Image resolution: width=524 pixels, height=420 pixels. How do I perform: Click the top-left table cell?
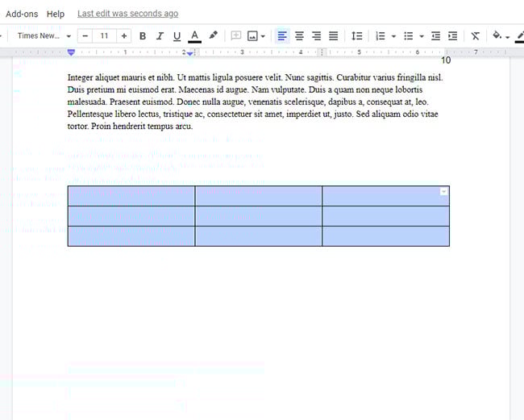[131, 196]
